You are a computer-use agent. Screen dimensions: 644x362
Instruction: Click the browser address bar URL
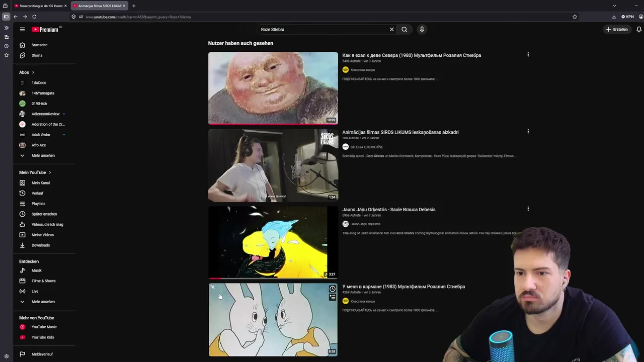138,17
